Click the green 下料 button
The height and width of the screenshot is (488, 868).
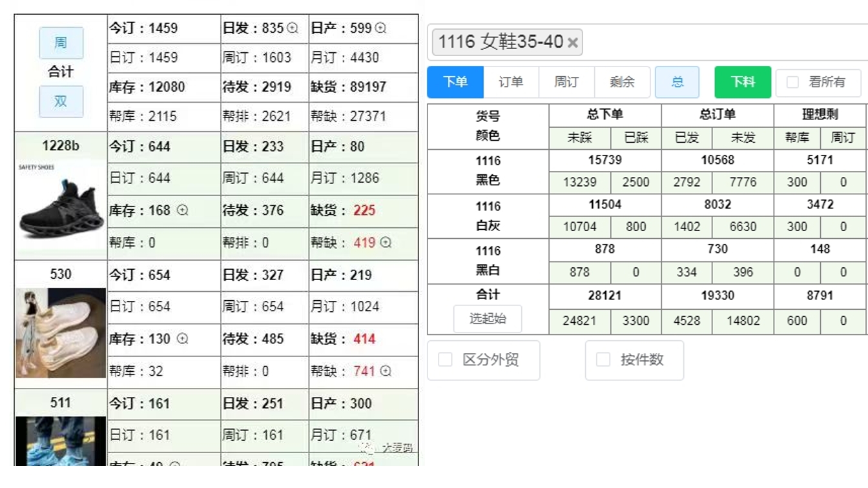coord(742,82)
